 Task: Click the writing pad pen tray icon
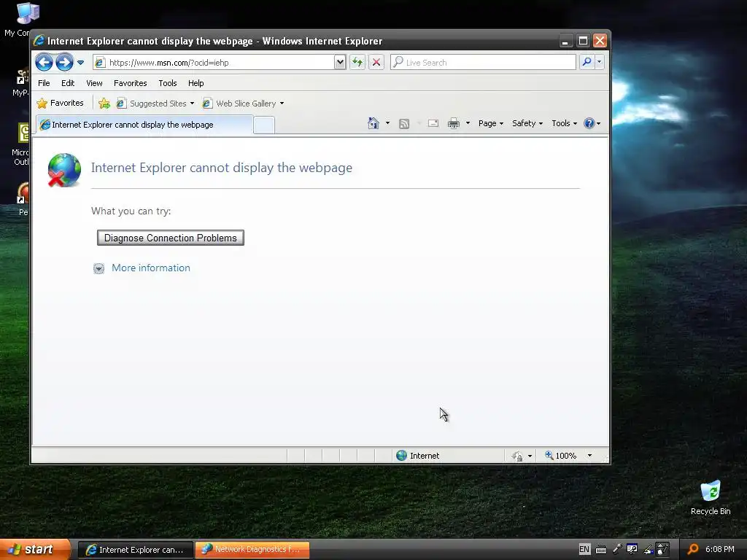pyautogui.click(x=649, y=550)
